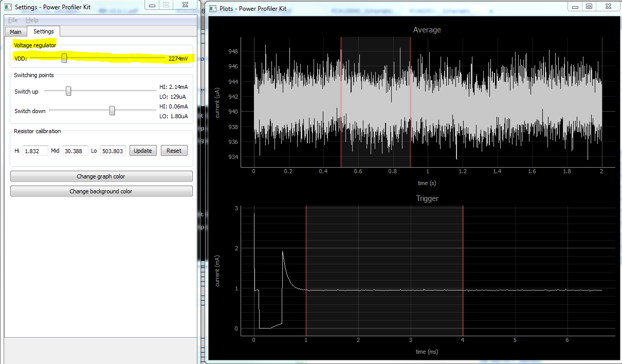622x364 pixels.
Task: Click the Hi resistor calibration field
Action: coord(35,151)
